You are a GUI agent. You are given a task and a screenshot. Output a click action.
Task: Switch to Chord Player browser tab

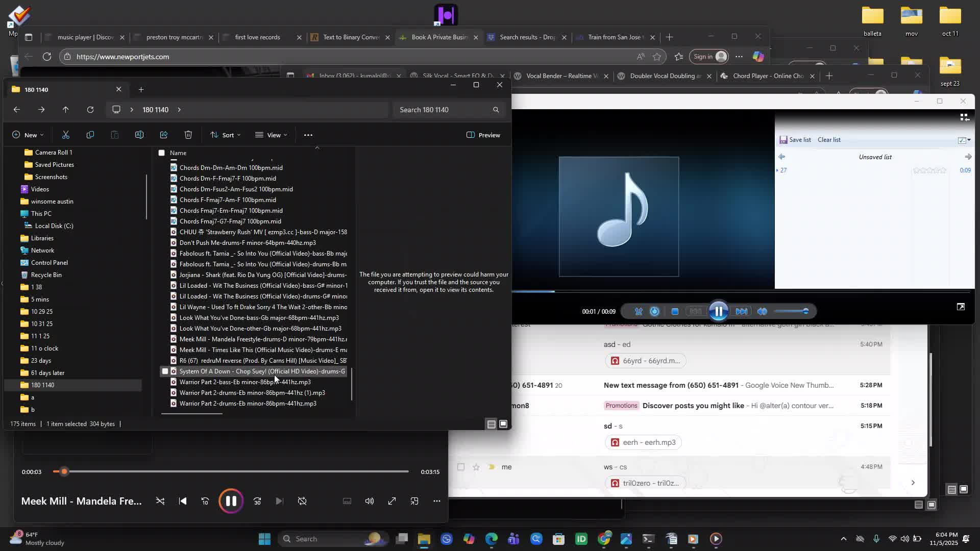click(768, 76)
